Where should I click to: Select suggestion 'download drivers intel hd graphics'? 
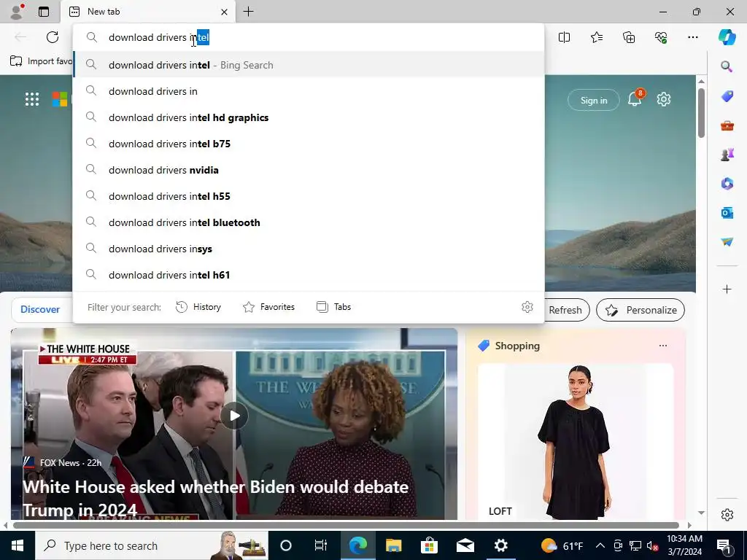point(309,117)
